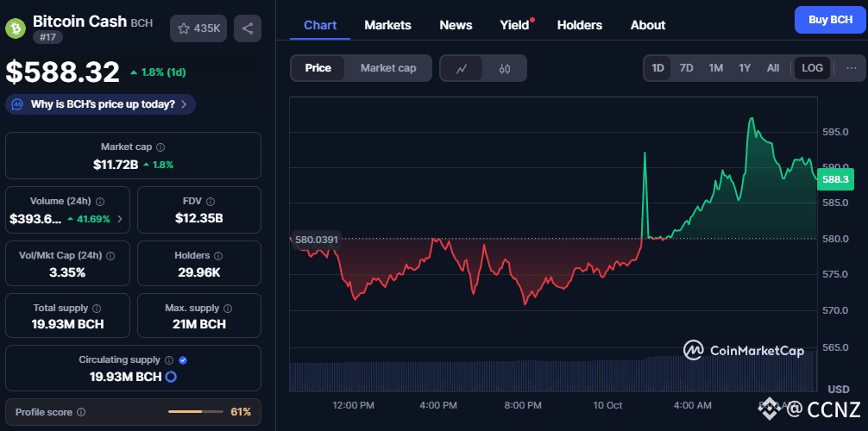Screen dimensions: 868x431
Task: Switch chart data to Market cap
Action: point(388,68)
